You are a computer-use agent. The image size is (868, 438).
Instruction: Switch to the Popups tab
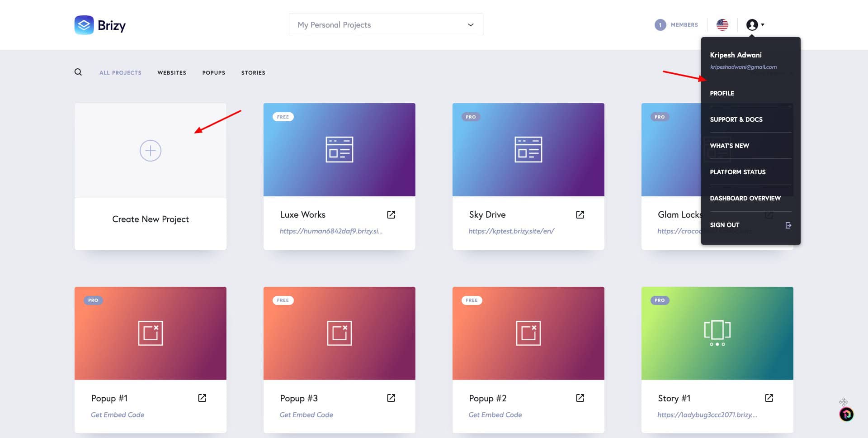(x=213, y=73)
